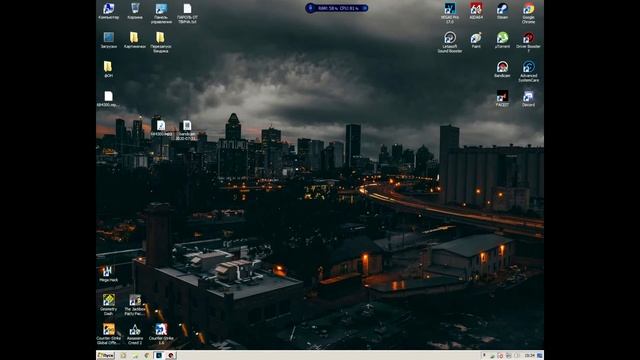
Task: Launch Bandicam shortcut
Action: (x=502, y=69)
